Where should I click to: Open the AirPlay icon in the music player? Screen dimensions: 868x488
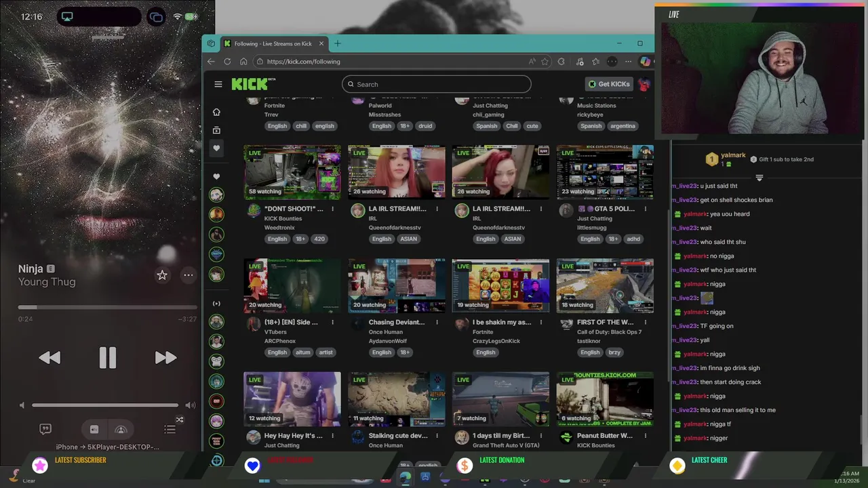[121, 429]
